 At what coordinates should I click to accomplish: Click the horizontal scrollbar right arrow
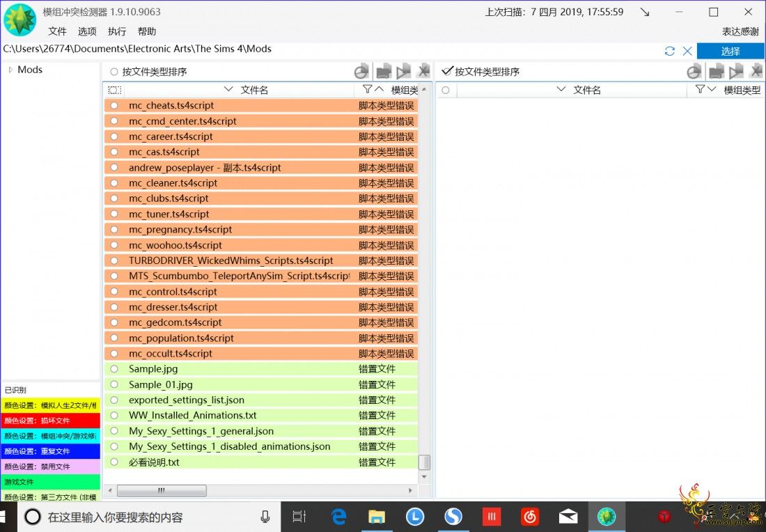click(410, 490)
